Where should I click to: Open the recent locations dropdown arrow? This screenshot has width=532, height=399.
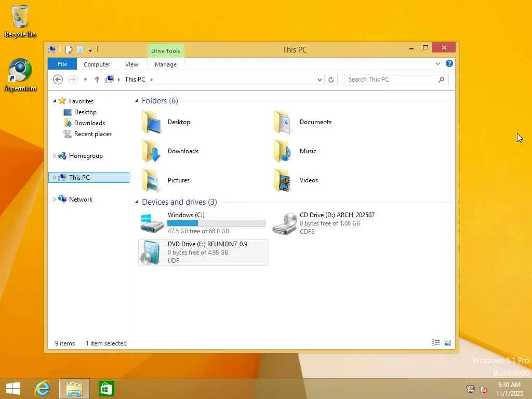click(85, 79)
